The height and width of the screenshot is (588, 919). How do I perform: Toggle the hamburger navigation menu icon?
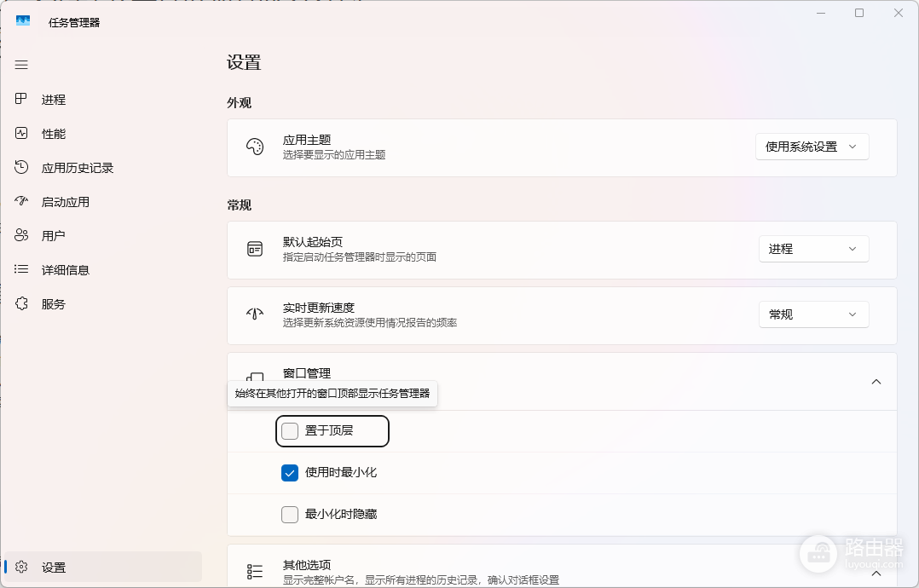point(21,65)
